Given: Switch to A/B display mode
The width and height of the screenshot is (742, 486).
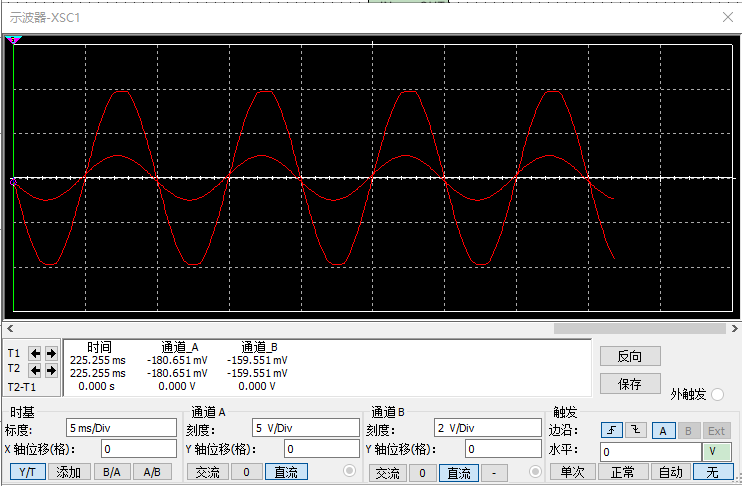Looking at the screenshot, I should point(152,472).
